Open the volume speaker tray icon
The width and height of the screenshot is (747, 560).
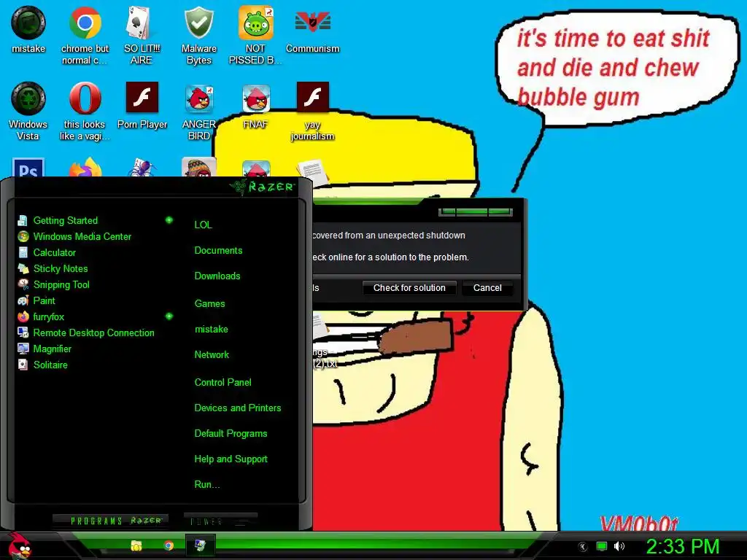click(619, 546)
